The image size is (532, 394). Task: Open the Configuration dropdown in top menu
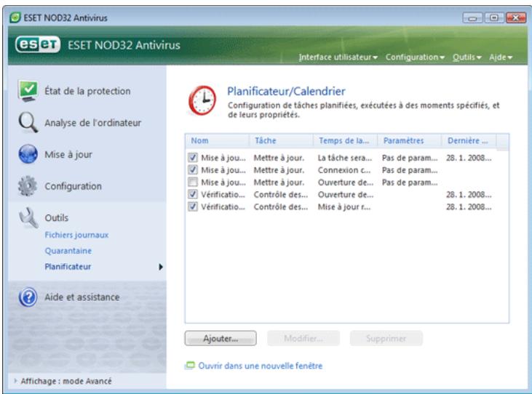pyautogui.click(x=415, y=57)
